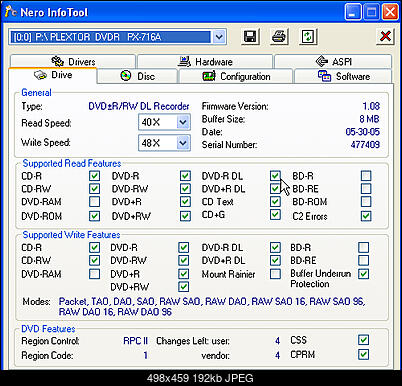Expand the drive selection dropdown
The image size is (402, 386).
pos(219,37)
